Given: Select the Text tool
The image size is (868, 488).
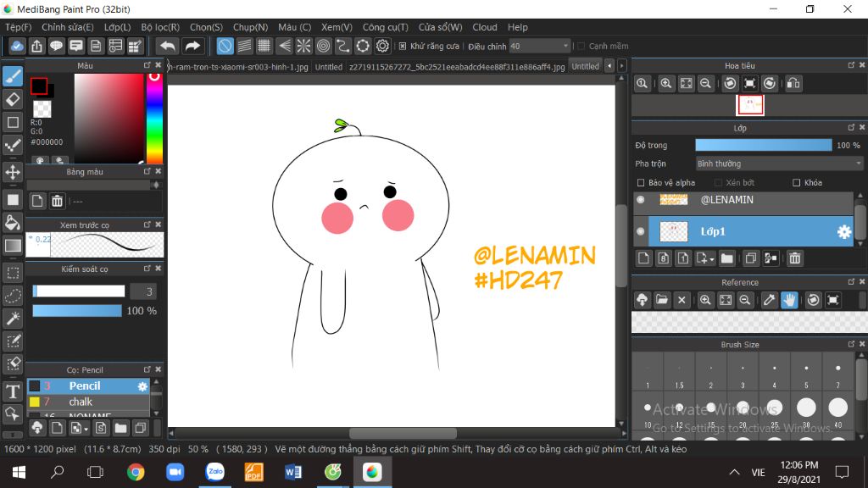Looking at the screenshot, I should [x=13, y=391].
